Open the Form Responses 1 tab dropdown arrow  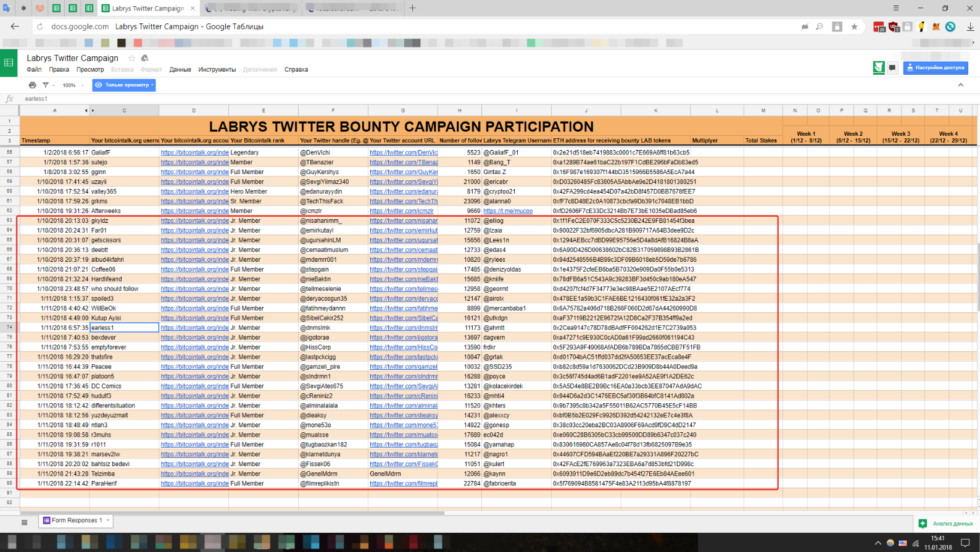point(108,521)
